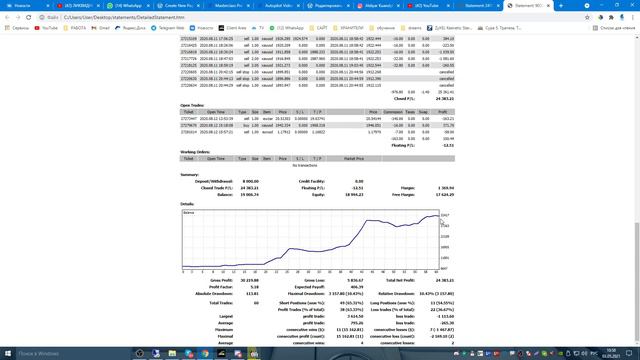Click the Closed P/L total value

coord(445,99)
